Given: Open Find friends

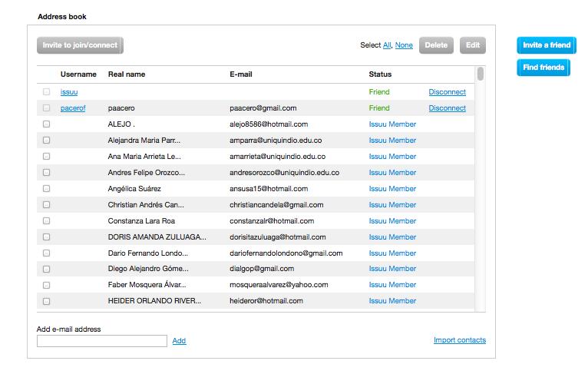Looking at the screenshot, I should point(543,68).
